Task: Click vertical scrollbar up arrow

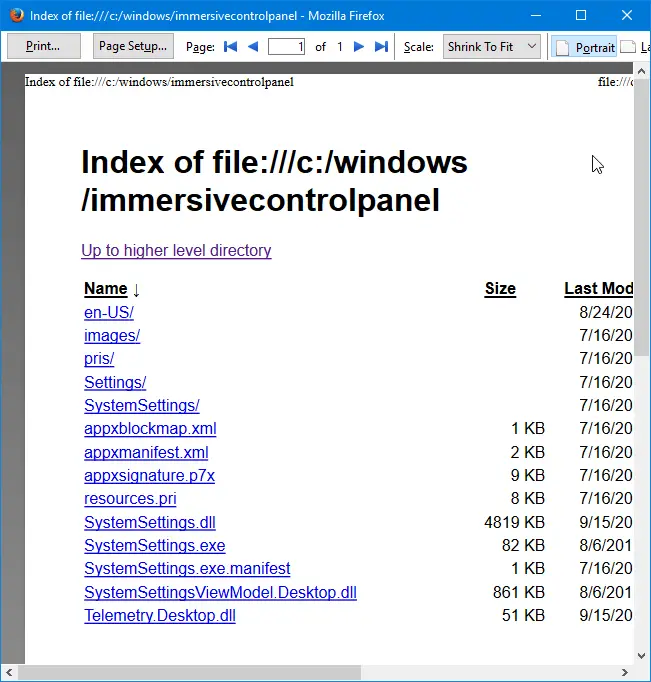Action: (641, 71)
